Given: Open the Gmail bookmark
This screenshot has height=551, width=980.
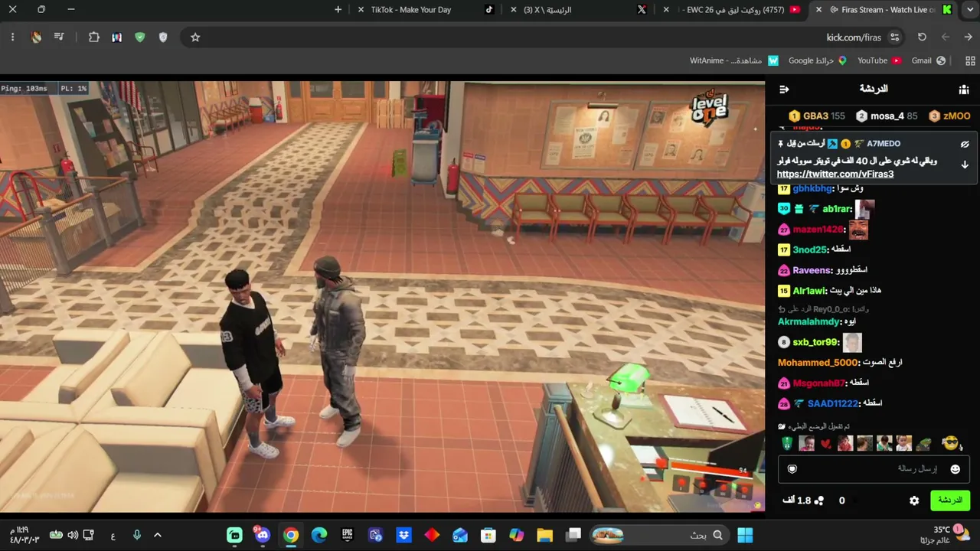Looking at the screenshot, I should click(928, 60).
